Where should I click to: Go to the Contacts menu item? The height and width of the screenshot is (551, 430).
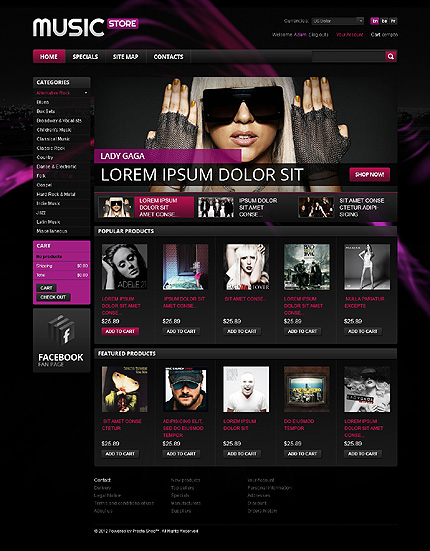point(168,57)
